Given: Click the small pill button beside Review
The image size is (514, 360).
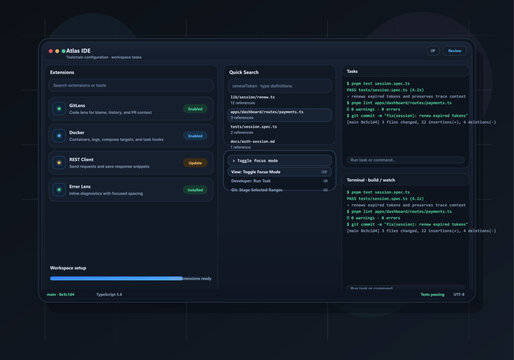Looking at the screenshot, I should pyautogui.click(x=433, y=51).
